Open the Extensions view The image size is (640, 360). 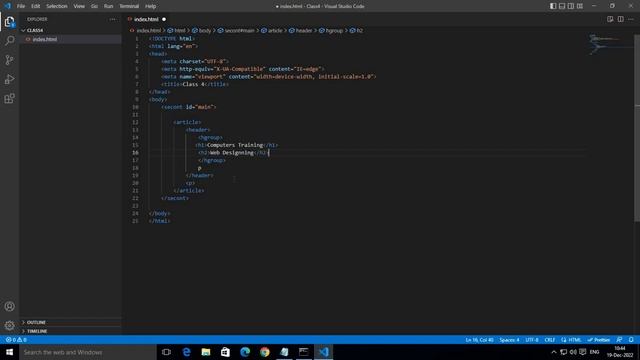[x=9, y=98]
